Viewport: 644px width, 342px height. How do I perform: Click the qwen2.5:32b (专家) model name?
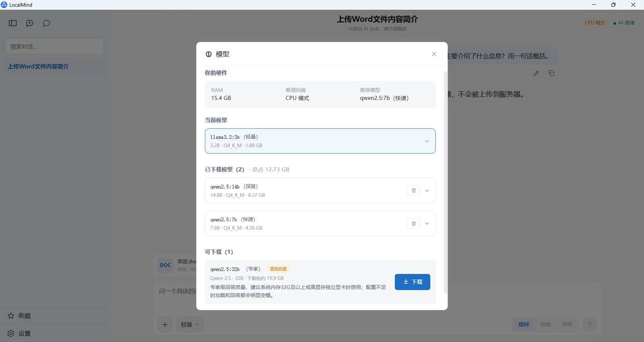click(x=235, y=269)
